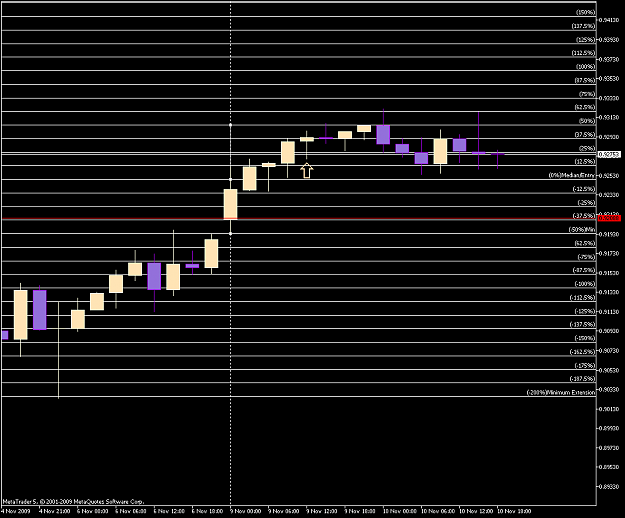Screen dimensions: 625x518
Task: Click the (125%) level label
Action: point(586,39)
